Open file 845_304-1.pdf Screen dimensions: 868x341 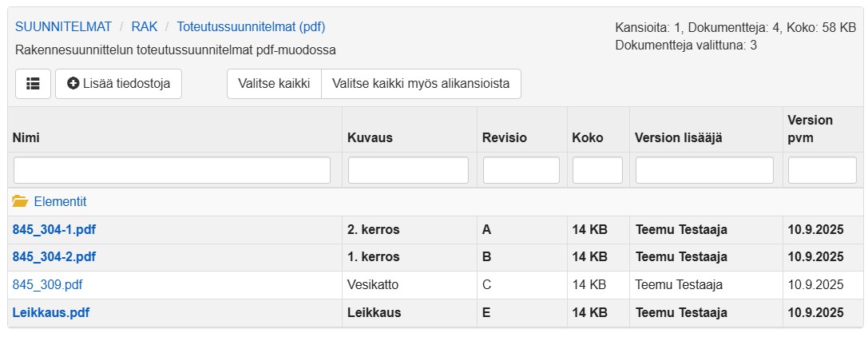tap(54, 230)
